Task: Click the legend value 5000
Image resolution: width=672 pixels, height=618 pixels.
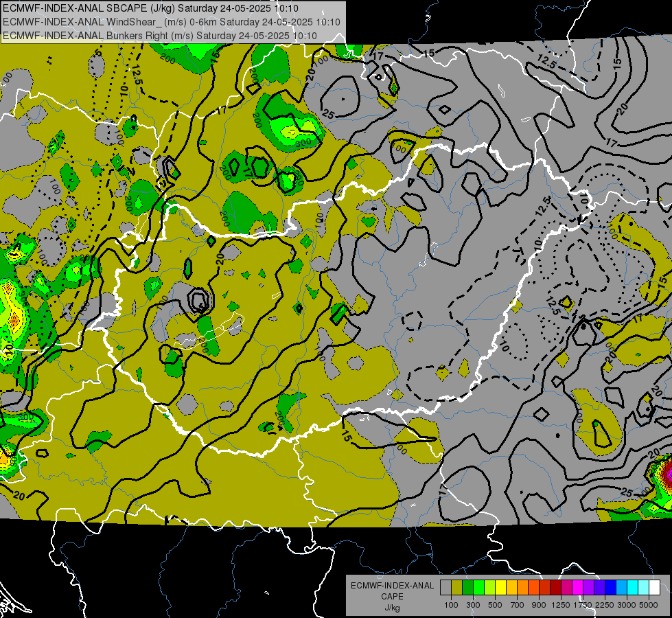Action: (649, 605)
